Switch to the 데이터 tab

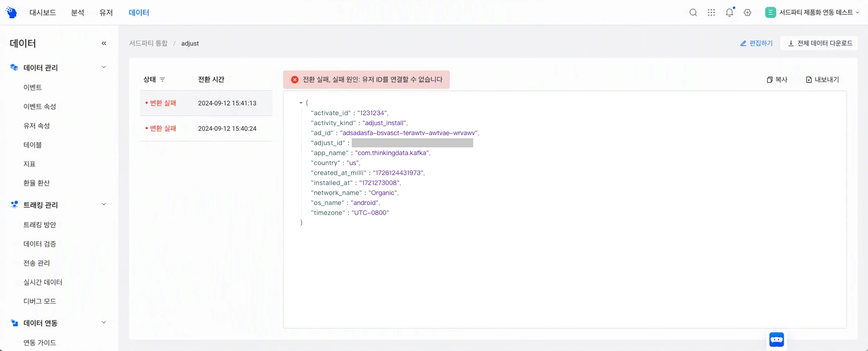pos(139,13)
